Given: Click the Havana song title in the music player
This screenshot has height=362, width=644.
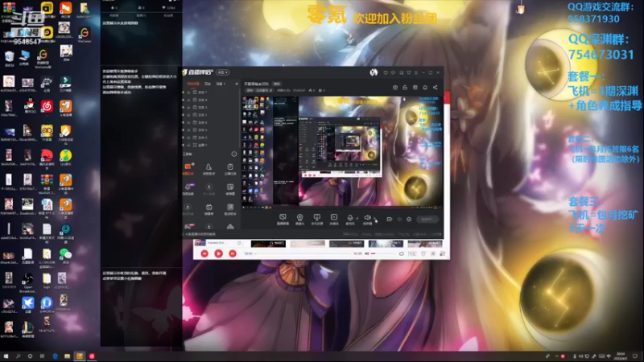Looking at the screenshot, I should click(x=216, y=243).
